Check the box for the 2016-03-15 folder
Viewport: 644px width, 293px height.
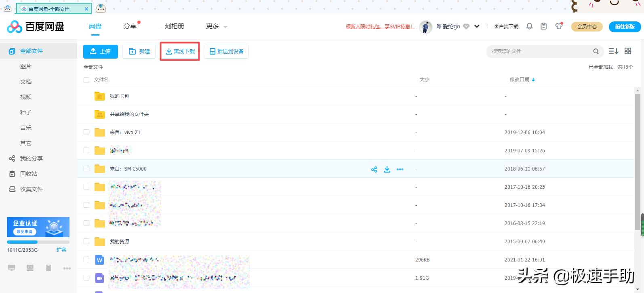[x=86, y=223]
